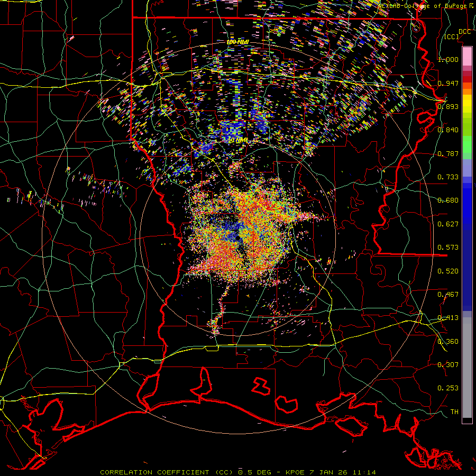Viewport: 476px width, 476px height.
Task: Select the 0.573 color scale value
Action: 448,248
